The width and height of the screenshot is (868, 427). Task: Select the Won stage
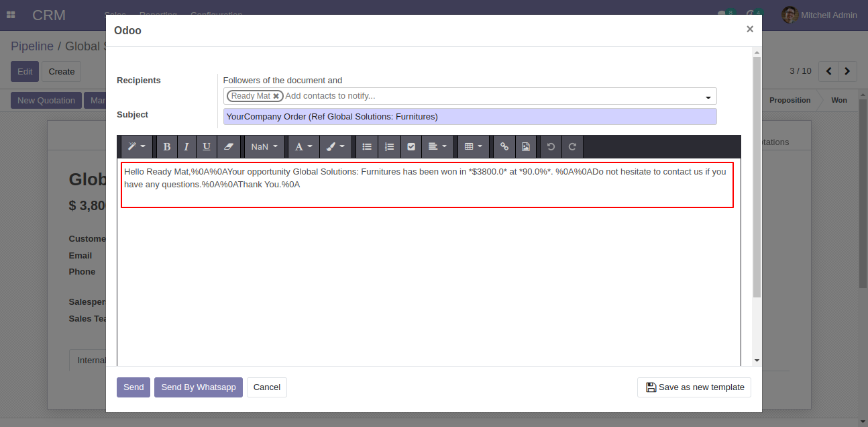coord(839,100)
